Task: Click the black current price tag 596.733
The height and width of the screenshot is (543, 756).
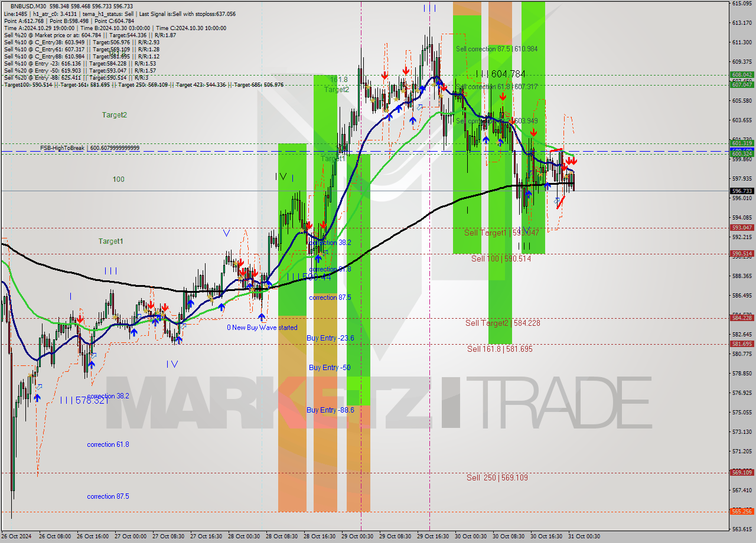Action: tap(742, 191)
